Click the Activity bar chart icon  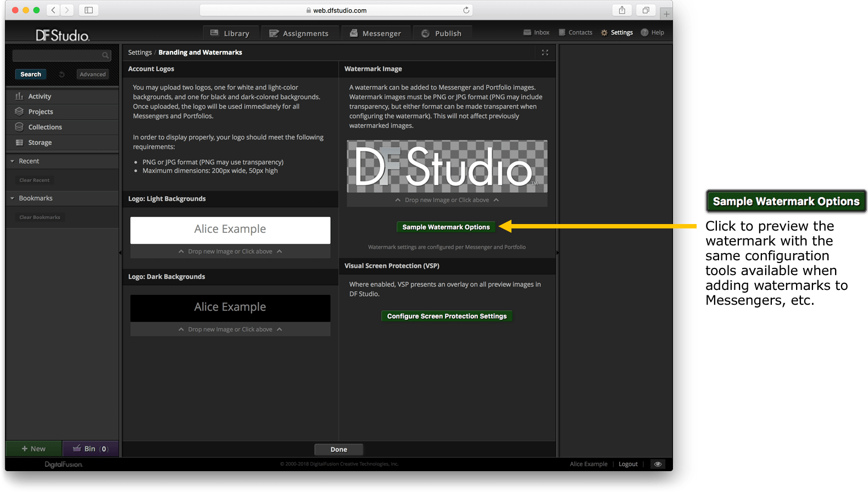(19, 96)
